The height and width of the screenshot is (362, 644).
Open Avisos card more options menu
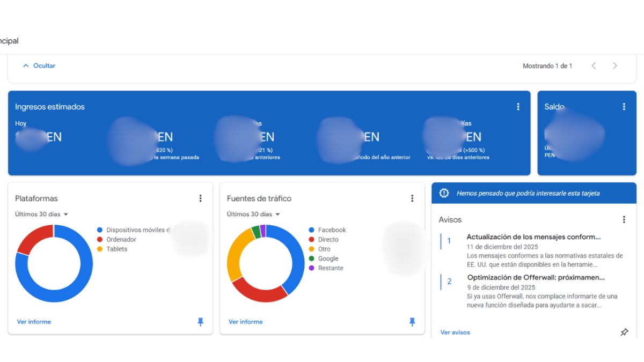(624, 219)
